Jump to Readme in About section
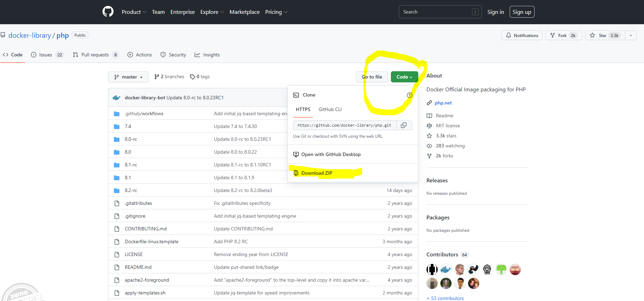 [445, 116]
